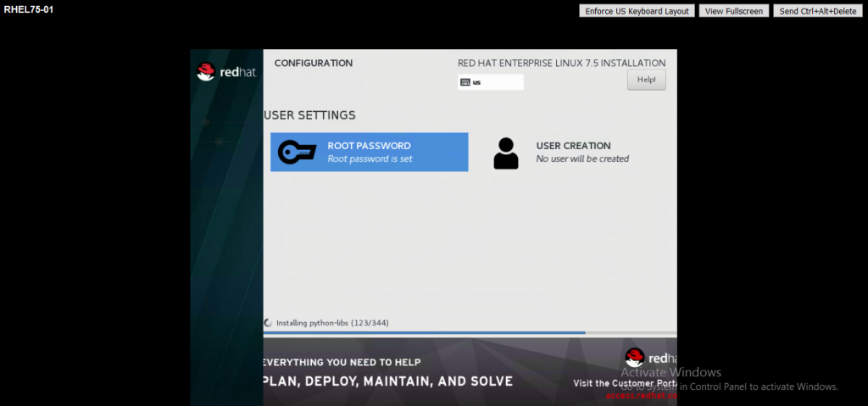Open the installer Help! button
Viewport: 868px width, 406px height.
(x=646, y=80)
